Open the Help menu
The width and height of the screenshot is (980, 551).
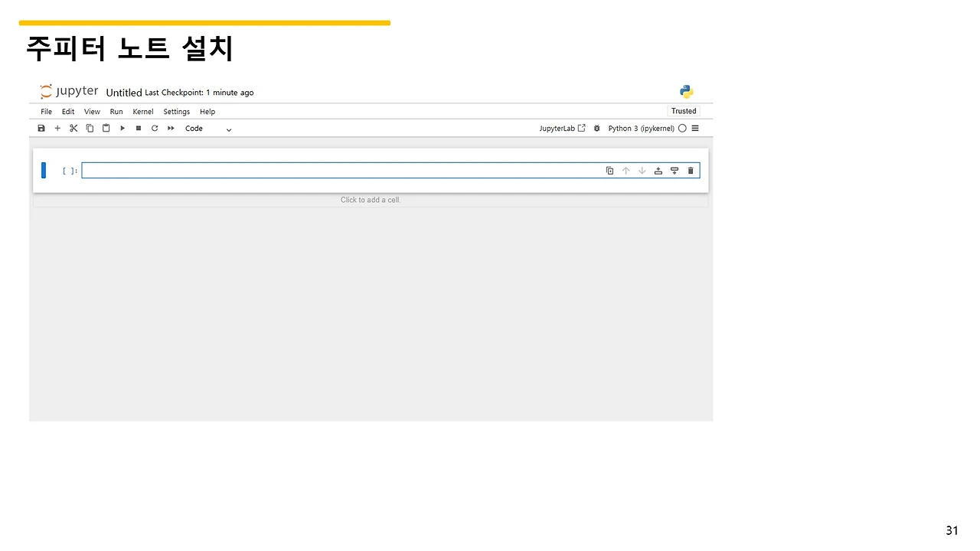207,112
